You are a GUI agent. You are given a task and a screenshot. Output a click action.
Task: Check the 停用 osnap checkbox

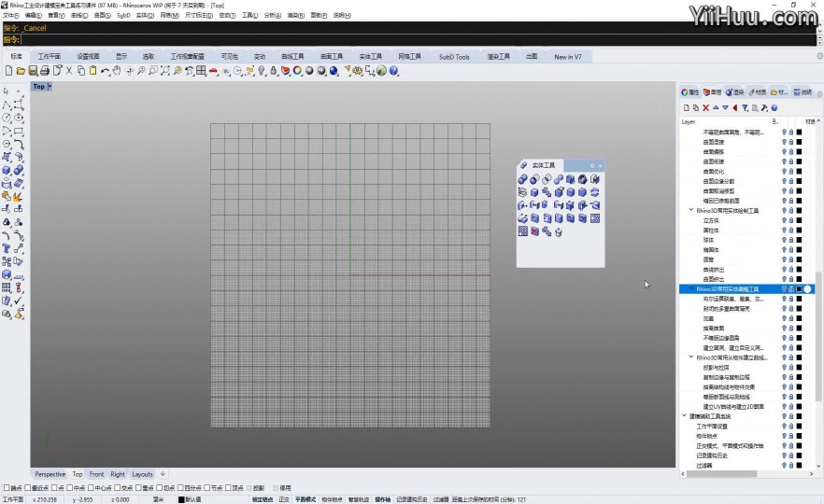click(x=276, y=488)
